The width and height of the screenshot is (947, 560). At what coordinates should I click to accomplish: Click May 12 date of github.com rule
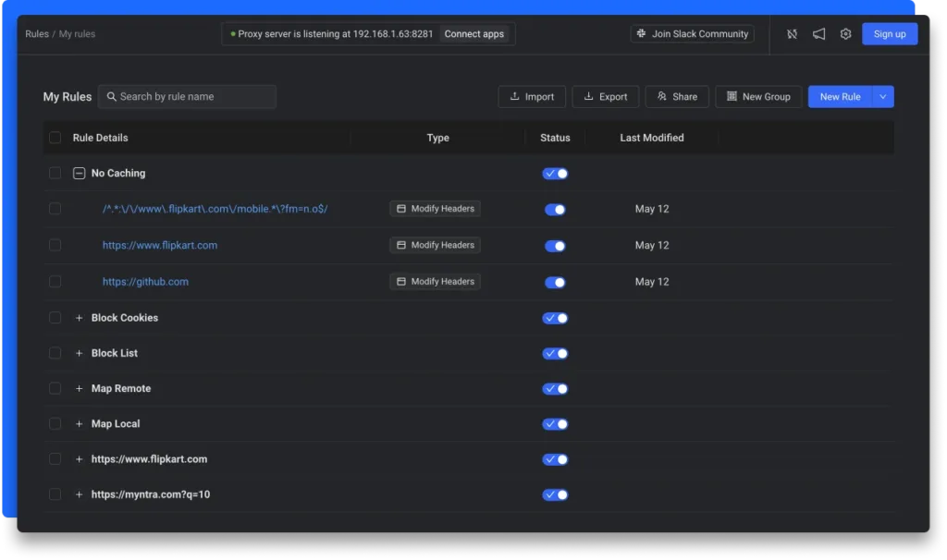[x=652, y=282]
